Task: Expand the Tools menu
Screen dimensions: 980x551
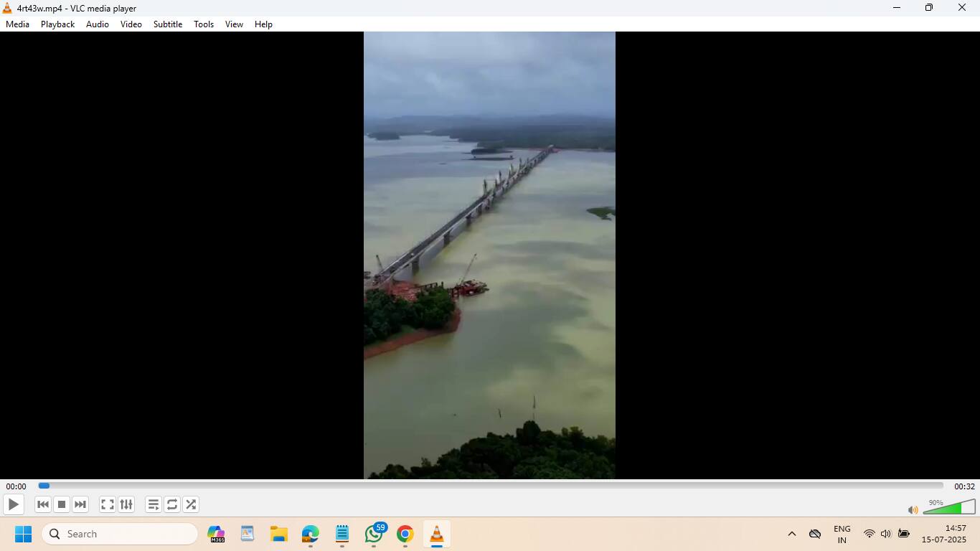Action: pos(204,24)
